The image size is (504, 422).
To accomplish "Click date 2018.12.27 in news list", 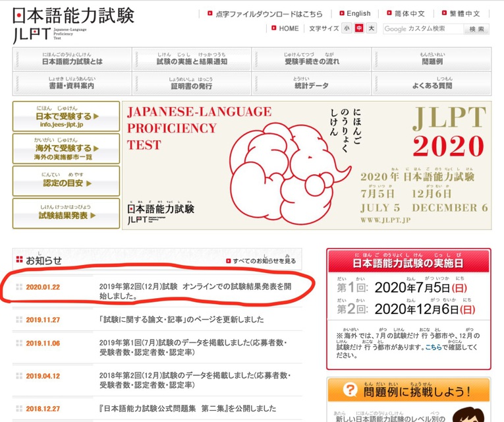I will click(x=43, y=409).
